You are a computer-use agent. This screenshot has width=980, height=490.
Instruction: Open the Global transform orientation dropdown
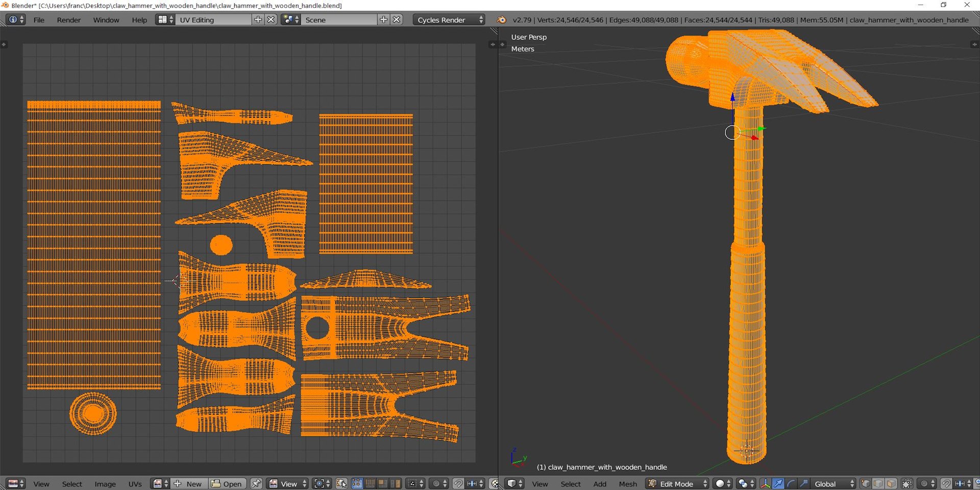833,483
